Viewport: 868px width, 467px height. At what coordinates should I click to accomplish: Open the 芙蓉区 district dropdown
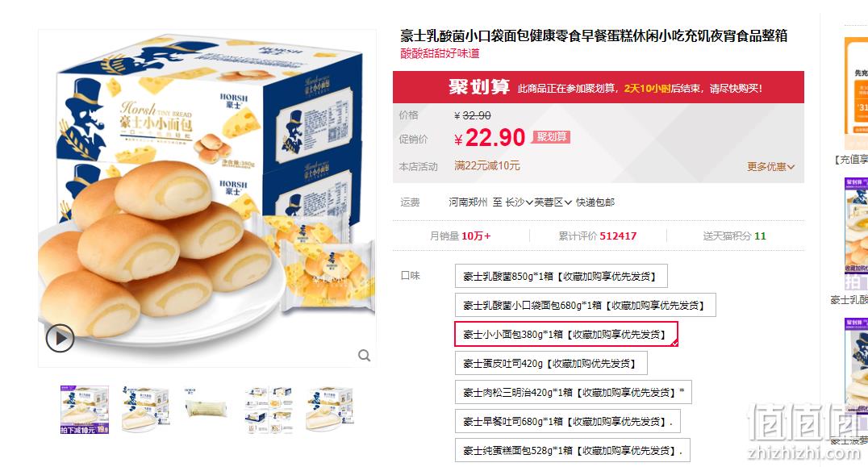[x=553, y=202]
